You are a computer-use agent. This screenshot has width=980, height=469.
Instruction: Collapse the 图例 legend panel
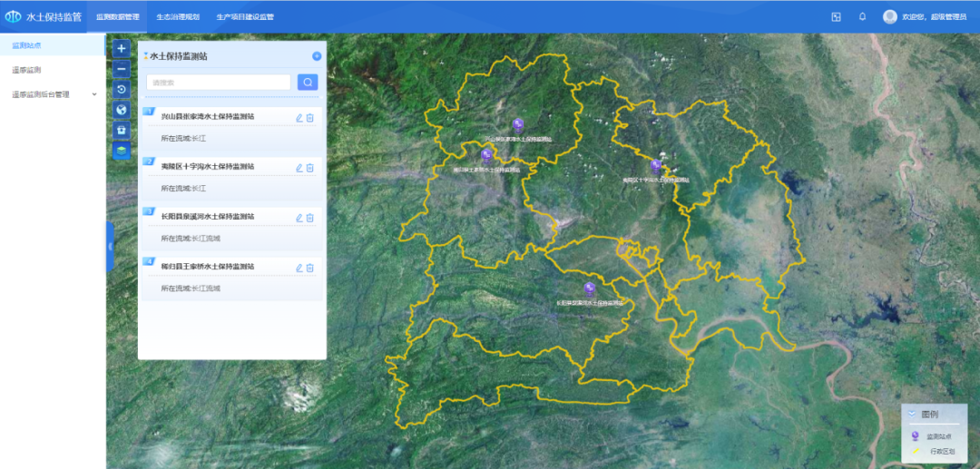pos(912,414)
